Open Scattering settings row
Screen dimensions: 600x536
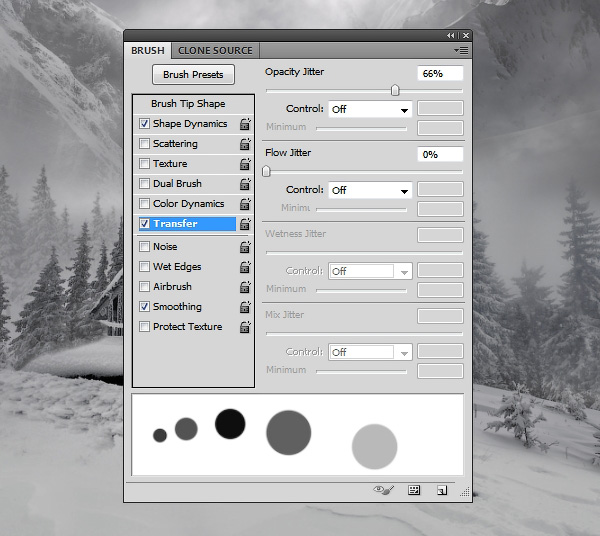click(x=175, y=143)
